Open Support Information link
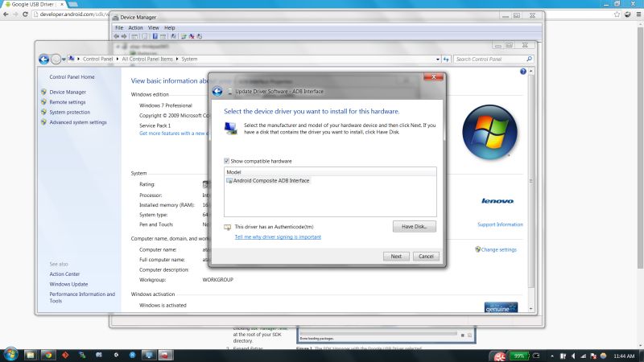Screen dimensions: 644x362 click(500, 224)
